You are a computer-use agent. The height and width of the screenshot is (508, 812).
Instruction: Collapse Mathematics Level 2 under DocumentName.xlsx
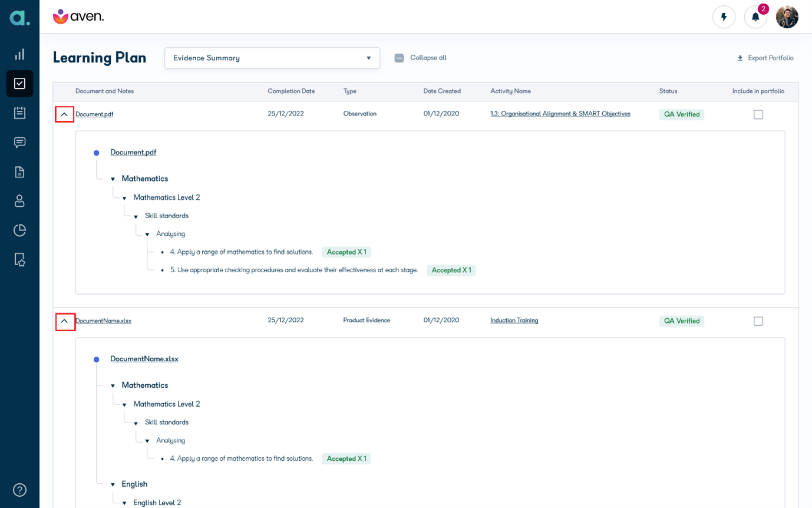(x=124, y=405)
